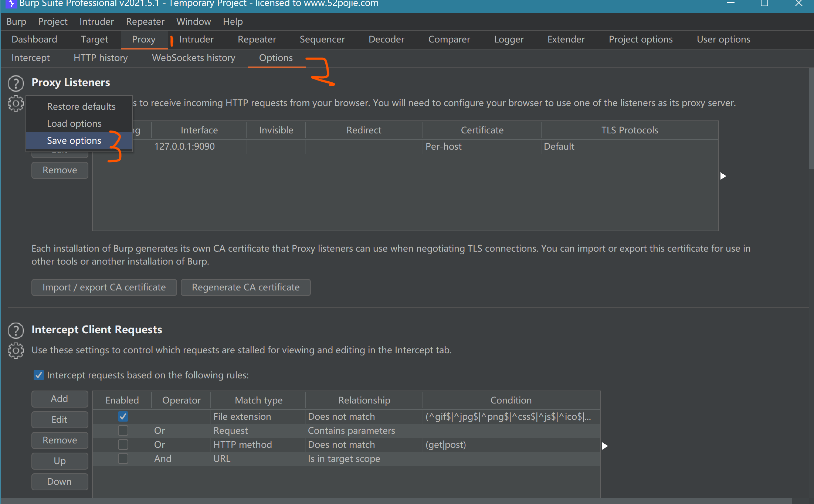The image size is (814, 504).
Task: Click Add button for intercept rules
Action: point(60,399)
